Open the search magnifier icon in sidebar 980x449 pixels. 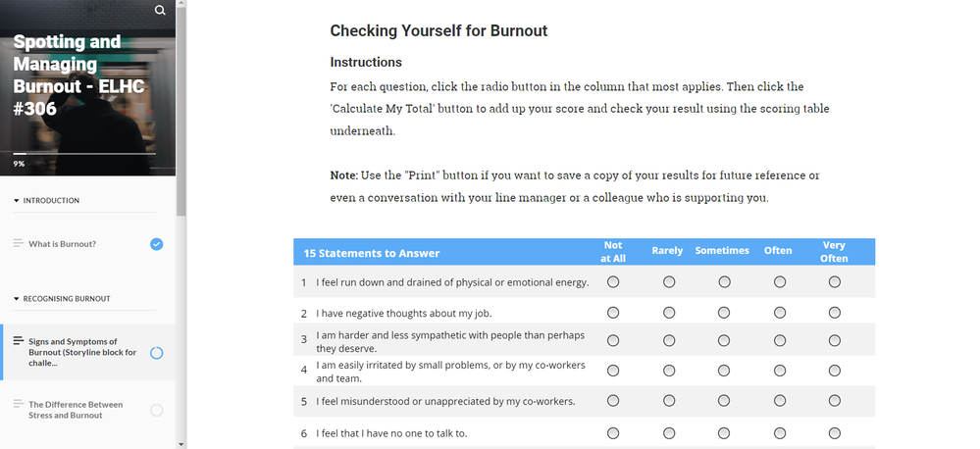[160, 11]
